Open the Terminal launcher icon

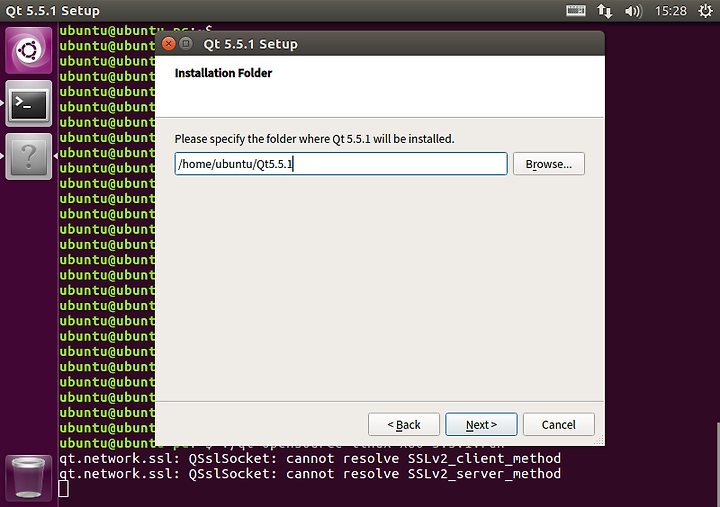(x=28, y=103)
